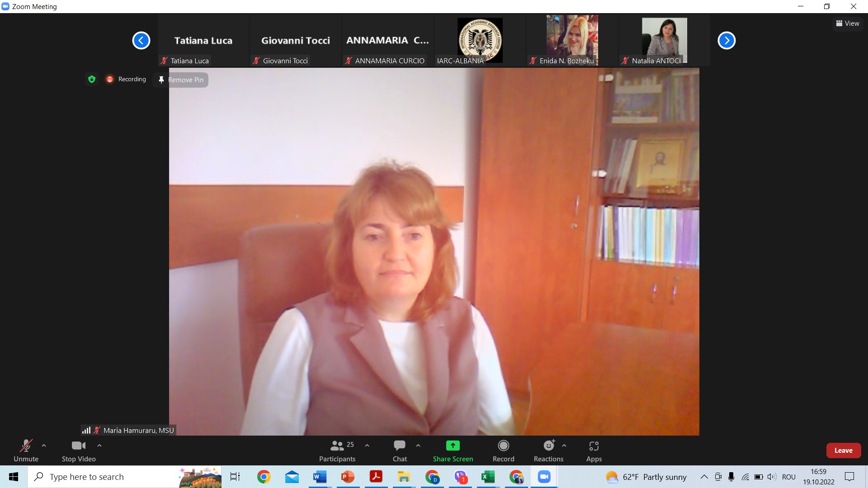Click the green Share Screen icon
Viewport: 868px width, 488px height.
(453, 446)
